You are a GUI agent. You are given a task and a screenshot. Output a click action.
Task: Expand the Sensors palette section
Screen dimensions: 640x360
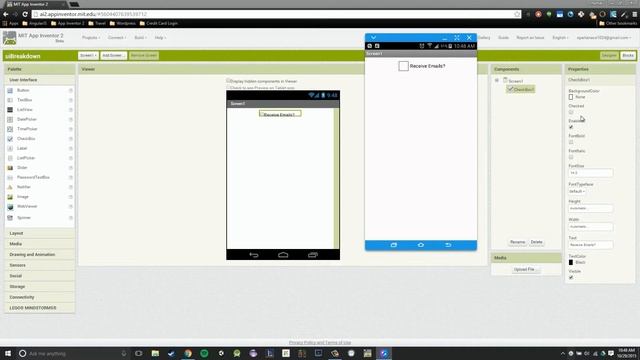pos(40,265)
